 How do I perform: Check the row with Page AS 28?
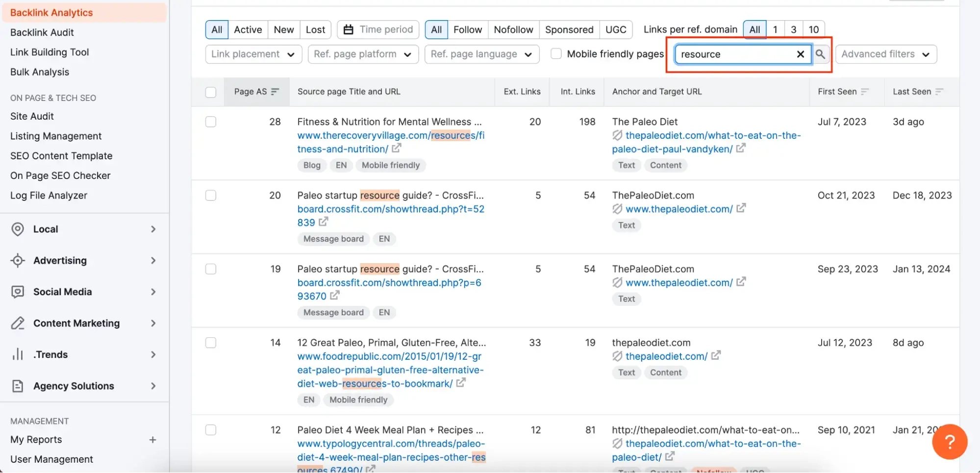(x=211, y=122)
